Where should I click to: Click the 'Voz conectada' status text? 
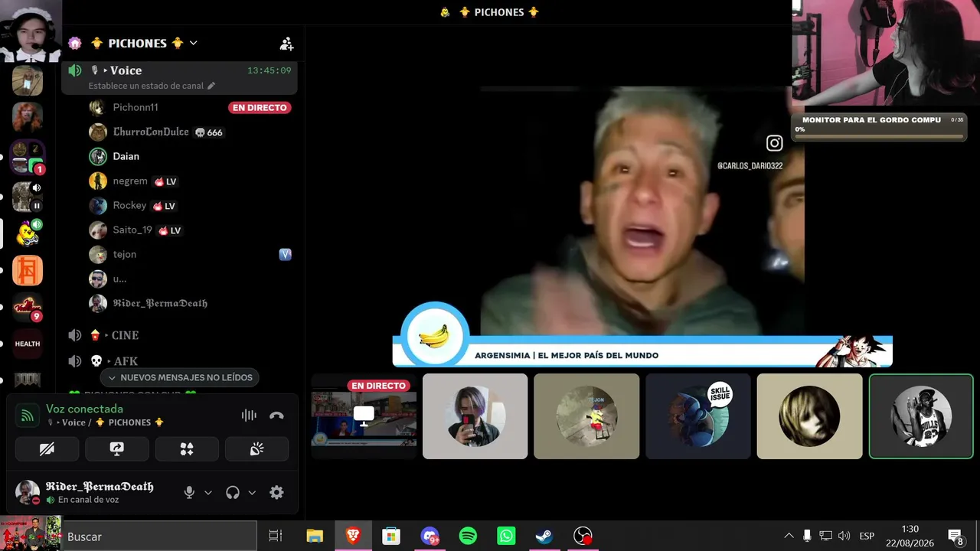coord(84,409)
